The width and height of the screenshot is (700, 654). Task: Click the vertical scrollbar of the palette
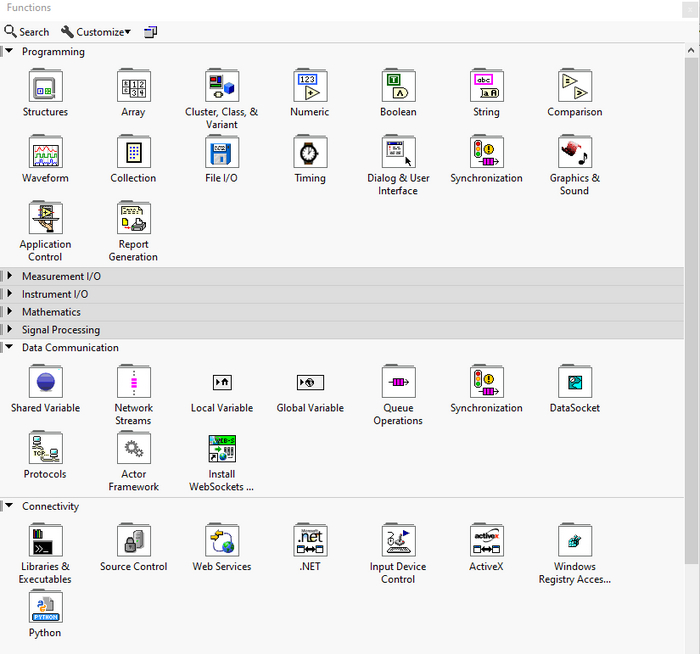pos(693,300)
